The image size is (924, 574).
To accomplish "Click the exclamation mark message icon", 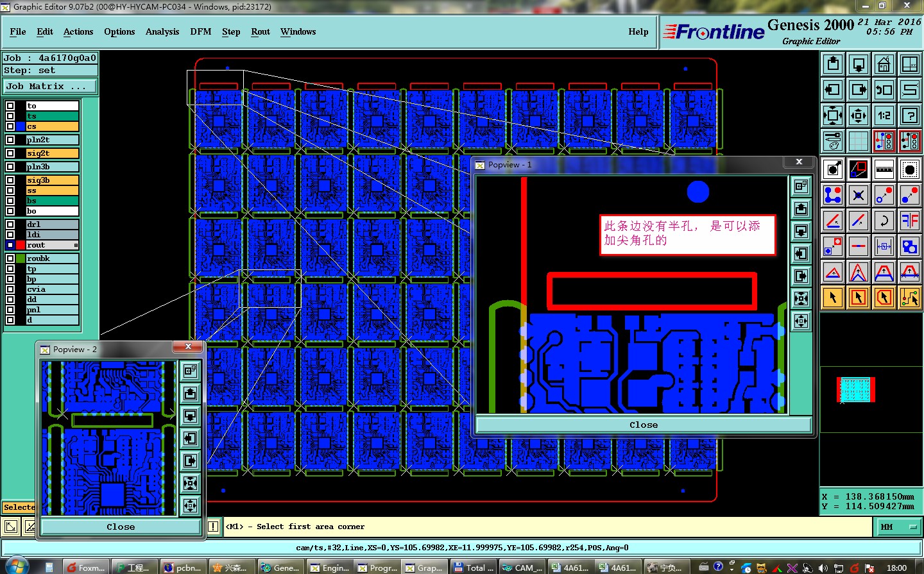I will pos(213,527).
